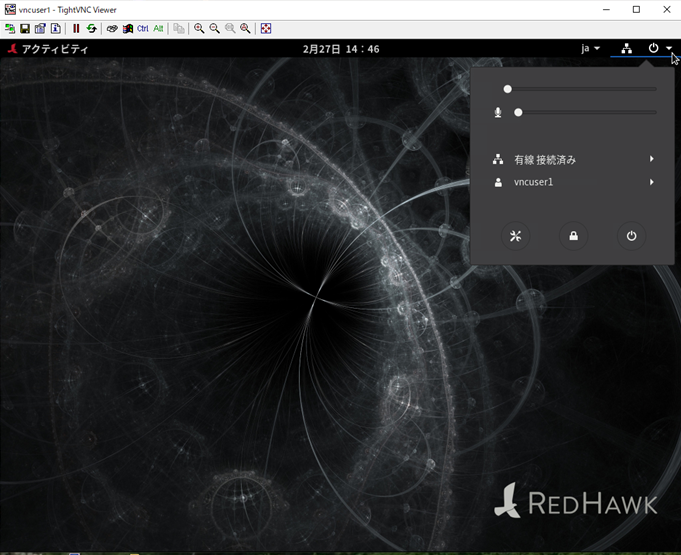This screenshot has height=555, width=681.
Task: Click the New connection toolbar icon
Action: click(10, 29)
